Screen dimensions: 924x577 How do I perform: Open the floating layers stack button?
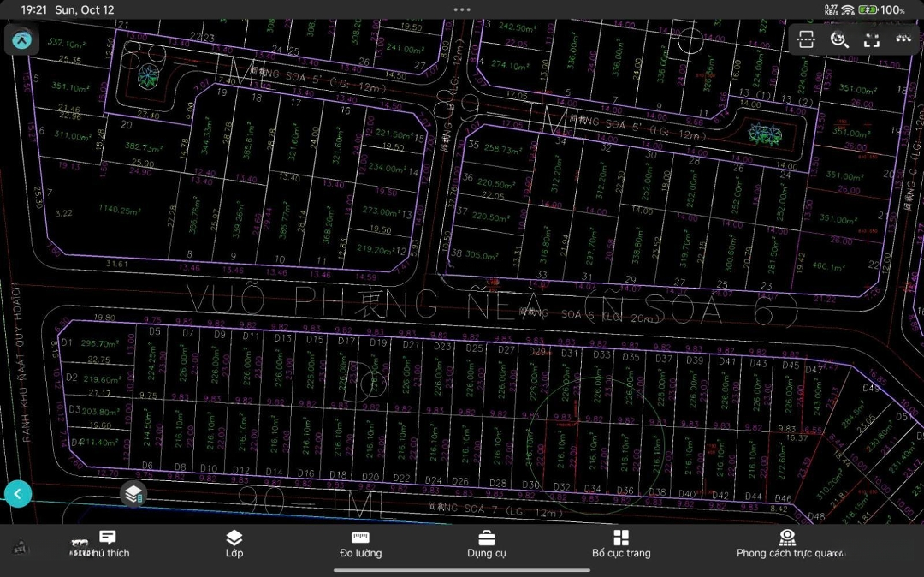click(133, 494)
